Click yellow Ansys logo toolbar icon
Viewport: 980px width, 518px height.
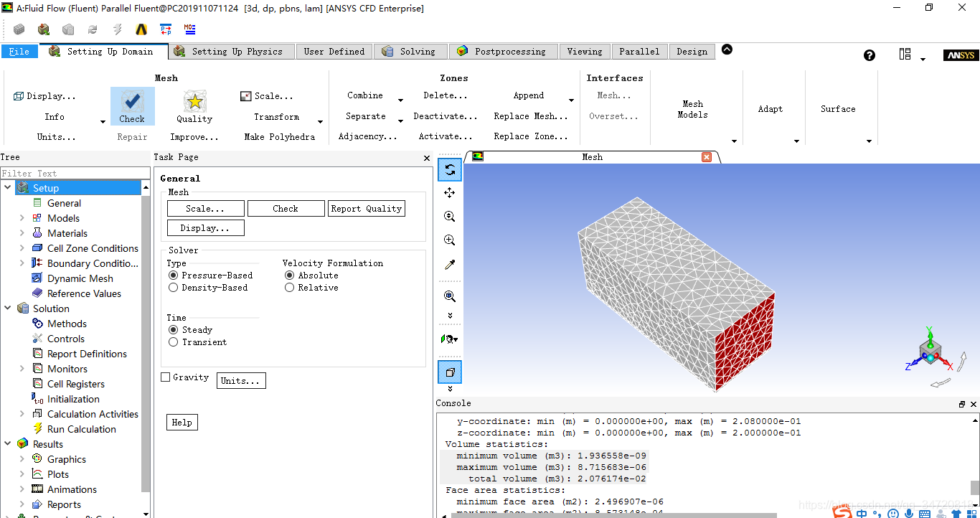pos(141,29)
